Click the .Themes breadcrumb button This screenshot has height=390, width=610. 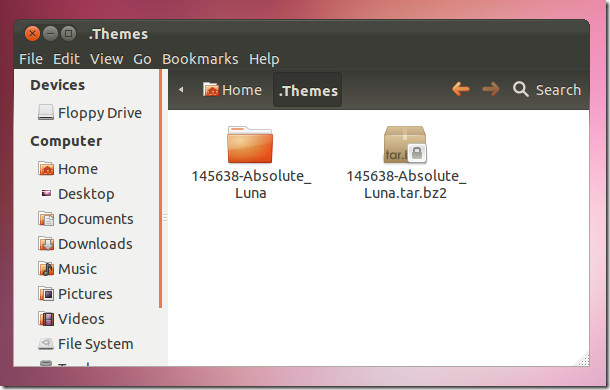click(308, 90)
